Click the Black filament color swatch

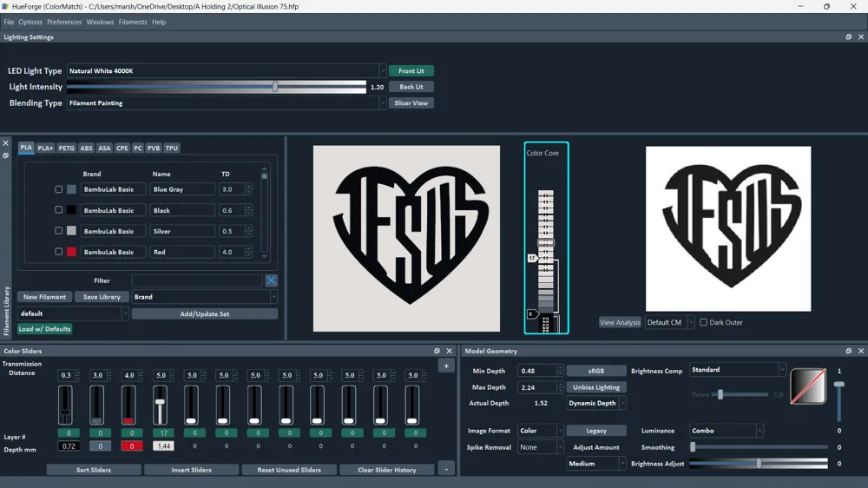[x=71, y=210]
